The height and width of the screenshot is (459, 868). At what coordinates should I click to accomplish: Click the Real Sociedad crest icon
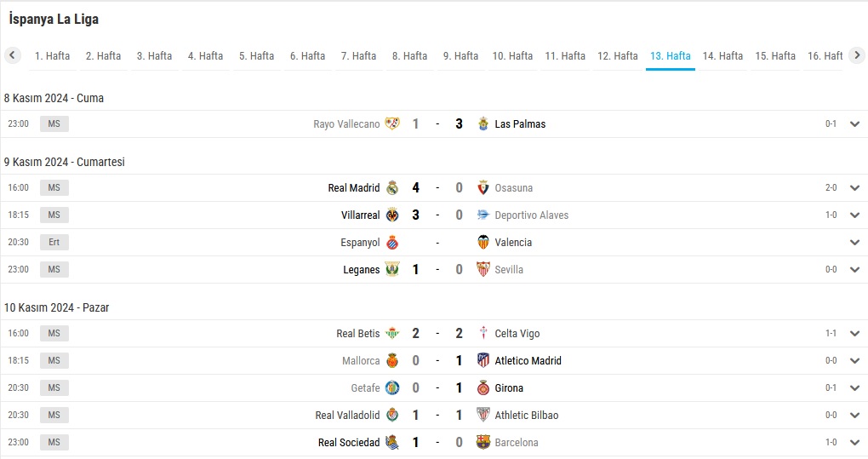point(392,442)
